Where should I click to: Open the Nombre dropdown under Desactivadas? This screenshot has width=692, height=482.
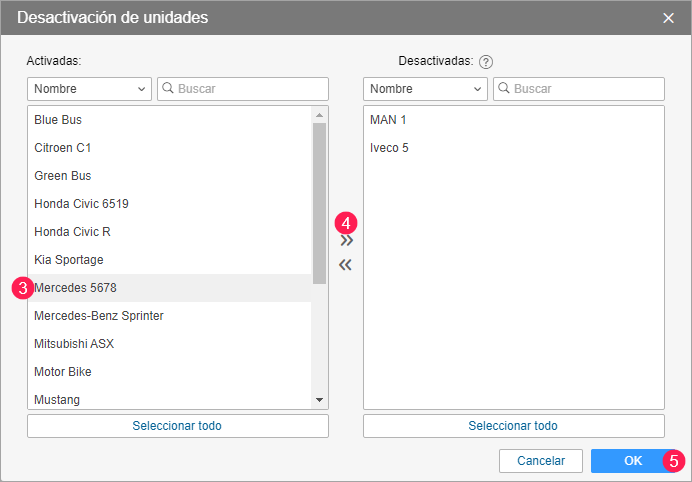[425, 89]
